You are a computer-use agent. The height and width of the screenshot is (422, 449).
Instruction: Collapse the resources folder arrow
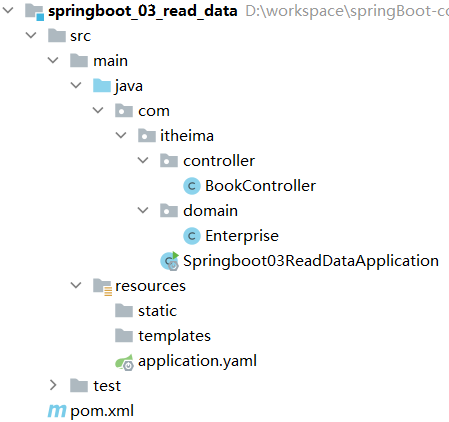point(76,285)
